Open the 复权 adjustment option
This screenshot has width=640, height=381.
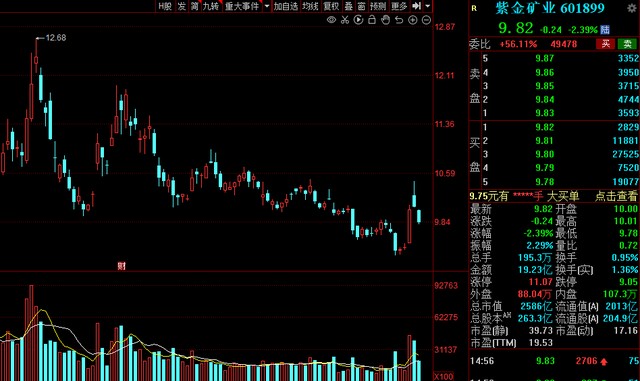[x=331, y=6]
